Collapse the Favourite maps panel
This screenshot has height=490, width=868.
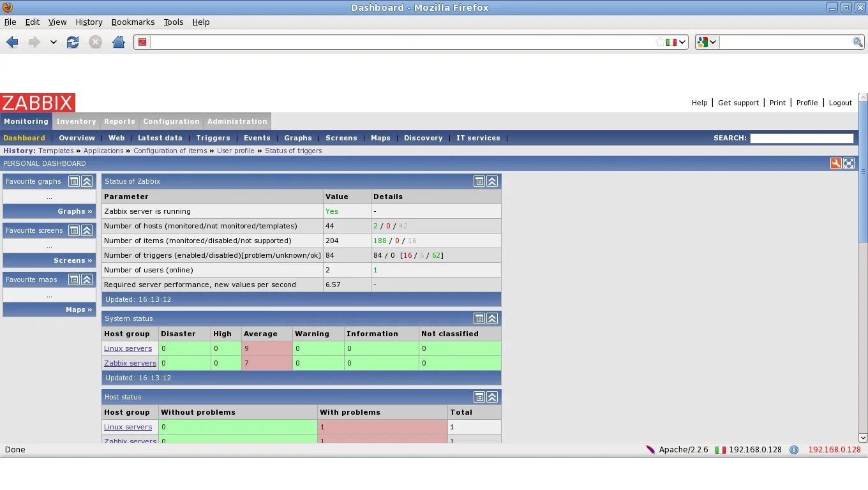pyautogui.click(x=87, y=279)
